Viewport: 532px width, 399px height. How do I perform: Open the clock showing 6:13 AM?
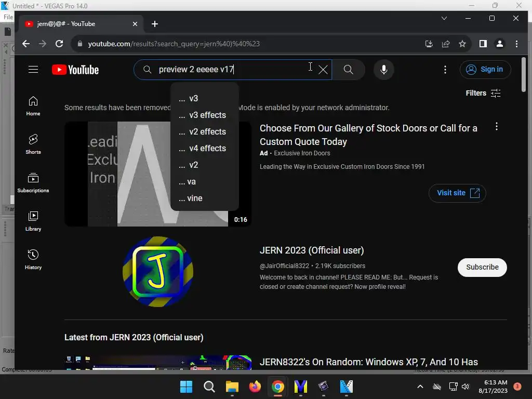493,387
